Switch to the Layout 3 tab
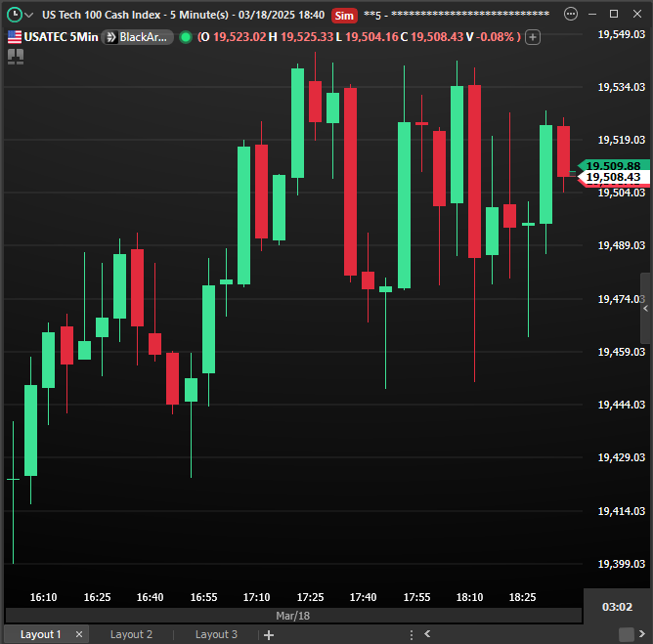Screen dimensions: 653x644 coord(216,634)
